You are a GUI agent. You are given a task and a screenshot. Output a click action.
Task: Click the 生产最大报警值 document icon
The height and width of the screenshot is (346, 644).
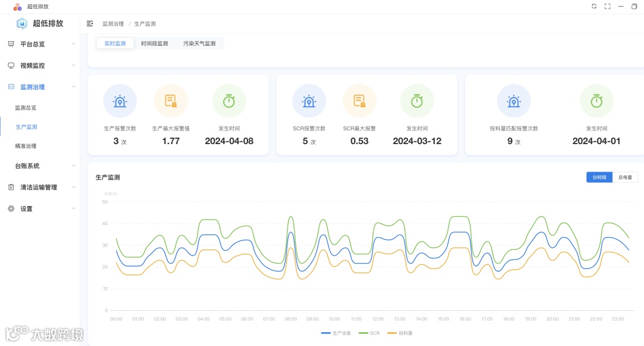[x=171, y=101]
